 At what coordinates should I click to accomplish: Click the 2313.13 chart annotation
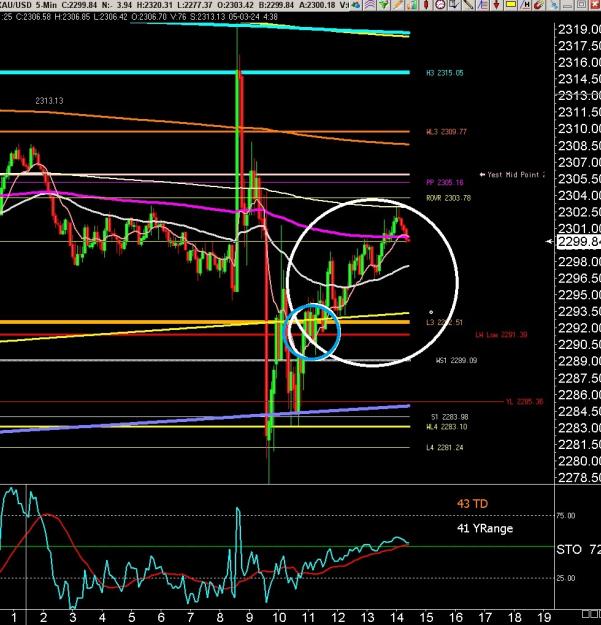pos(49,101)
